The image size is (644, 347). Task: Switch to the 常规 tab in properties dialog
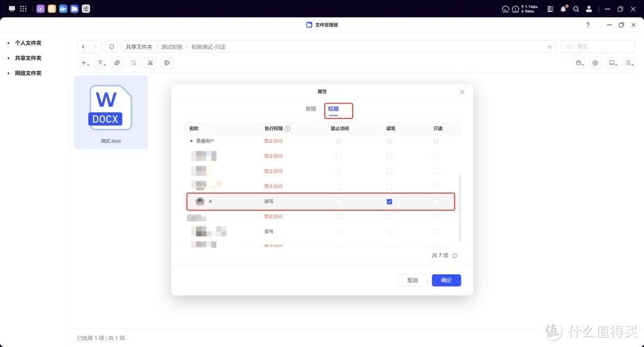pos(310,109)
